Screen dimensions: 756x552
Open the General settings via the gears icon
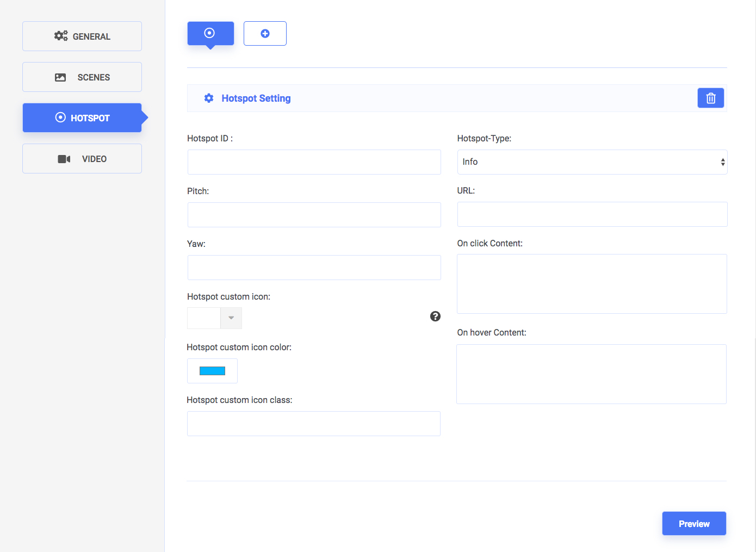pos(61,35)
